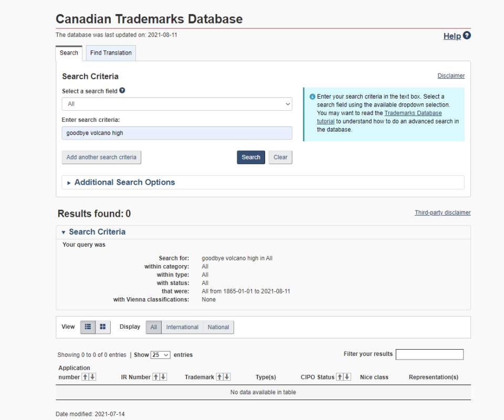Screen dimensions: 504x420
Task: Open the search field dropdown
Action: [177, 104]
